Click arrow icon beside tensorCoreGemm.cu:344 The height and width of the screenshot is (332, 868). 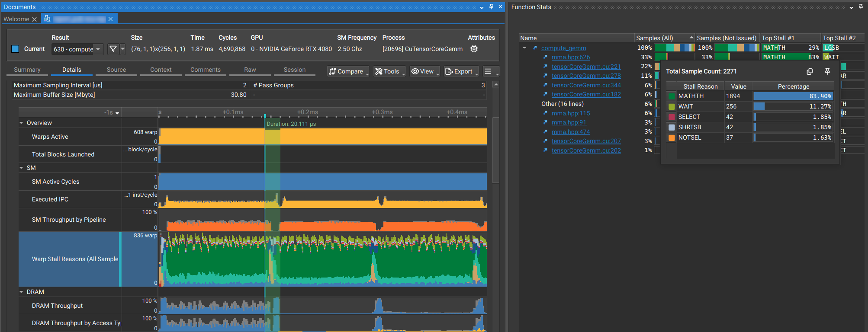(x=545, y=85)
